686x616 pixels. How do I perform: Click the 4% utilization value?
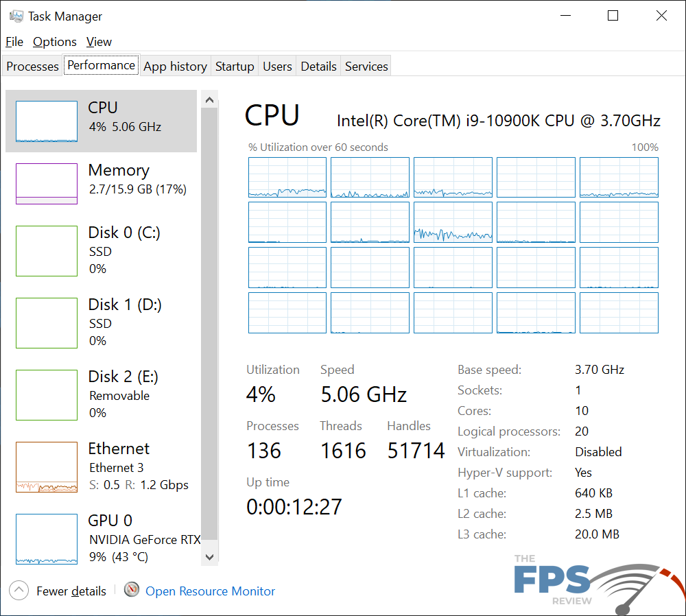click(261, 394)
